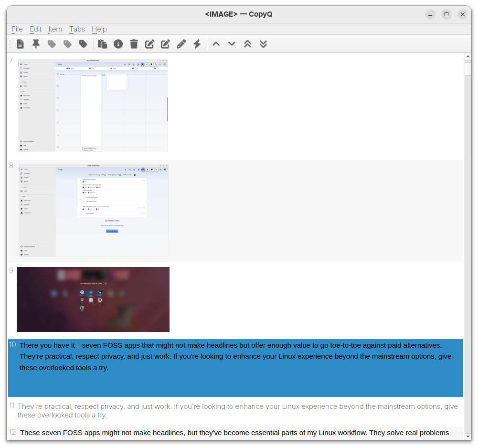Select item 12 'These seven FOSS apps' text
This screenshot has width=478, height=448.
coord(235,433)
